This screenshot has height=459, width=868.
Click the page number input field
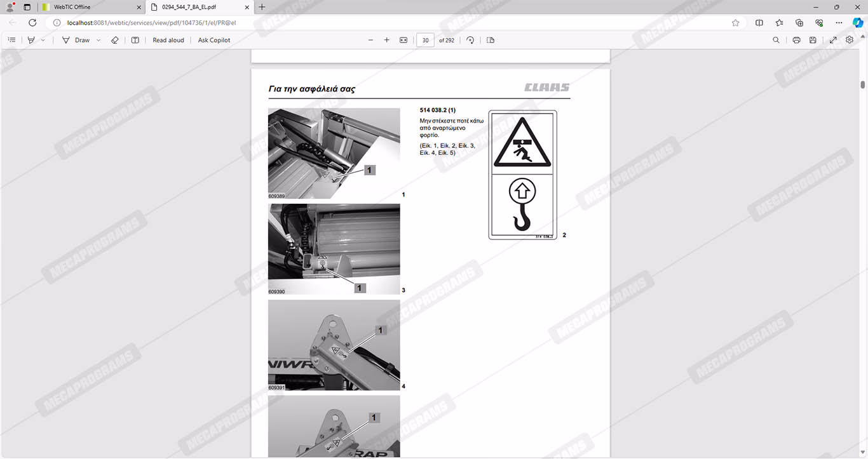[x=425, y=40]
